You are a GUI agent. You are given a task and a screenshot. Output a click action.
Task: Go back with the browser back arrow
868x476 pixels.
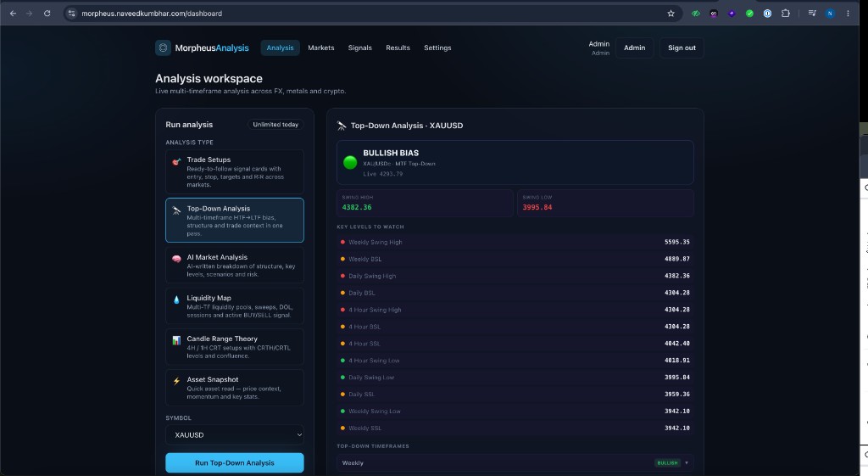(x=13, y=14)
